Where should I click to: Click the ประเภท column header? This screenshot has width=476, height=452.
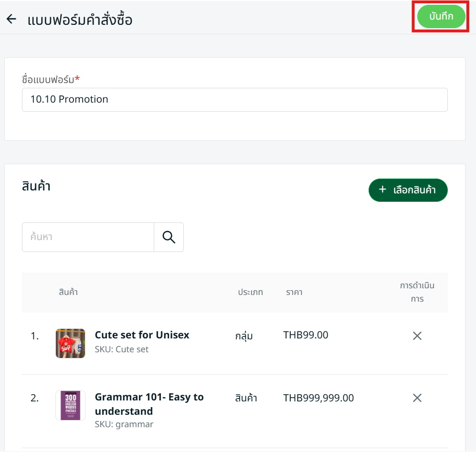tap(250, 293)
